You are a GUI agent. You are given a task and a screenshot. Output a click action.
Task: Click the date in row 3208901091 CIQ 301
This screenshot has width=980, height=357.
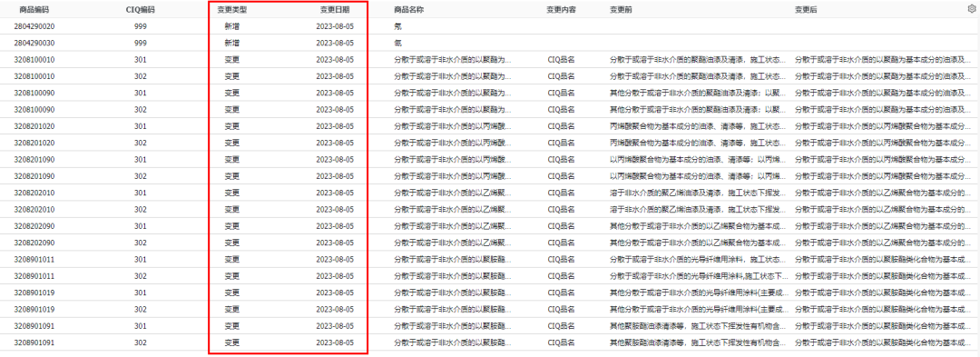pos(335,326)
